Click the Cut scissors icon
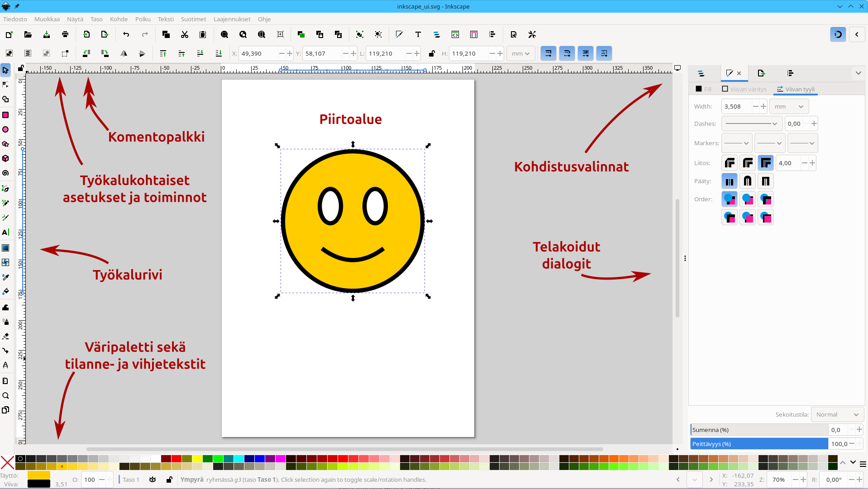This screenshot has height=489, width=868. point(185,34)
